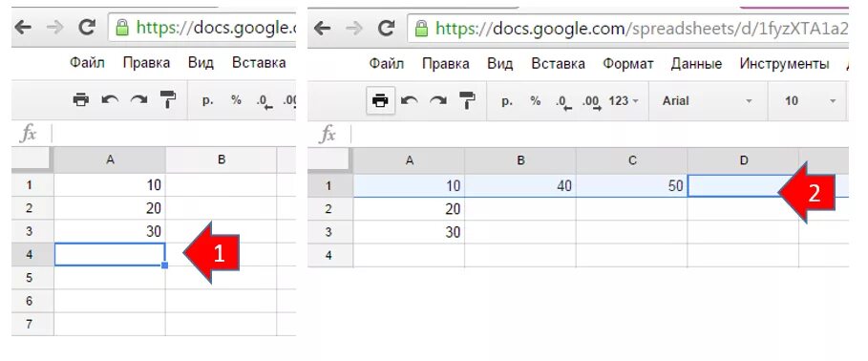Click the select-all corner box in the left spreadsheet
The image size is (868, 361).
[x=32, y=160]
